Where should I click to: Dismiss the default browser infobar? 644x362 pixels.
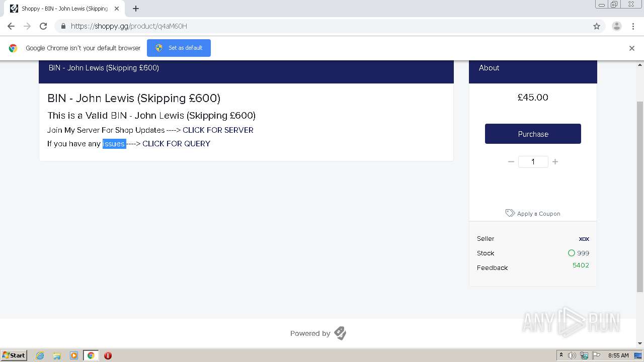click(632, 48)
